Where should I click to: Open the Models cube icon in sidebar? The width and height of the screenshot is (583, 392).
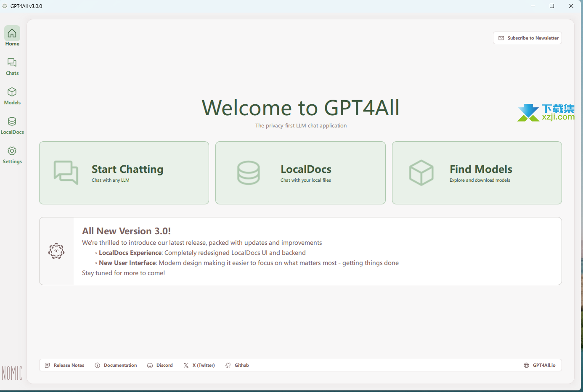12,92
